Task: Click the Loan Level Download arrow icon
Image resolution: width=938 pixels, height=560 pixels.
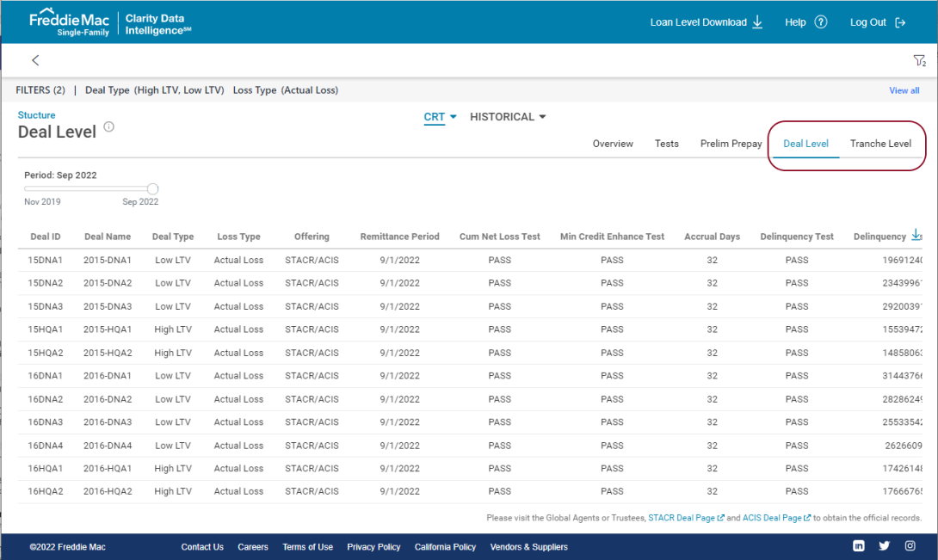Action: pos(757,22)
